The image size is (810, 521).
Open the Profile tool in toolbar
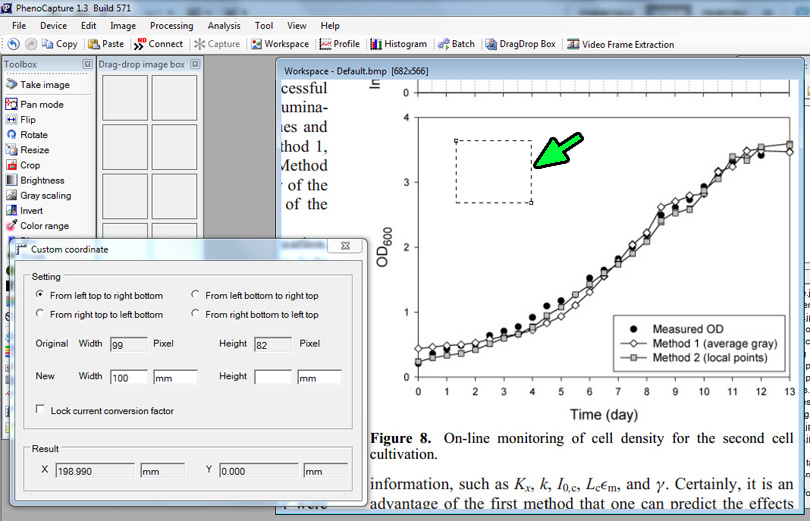[340, 44]
